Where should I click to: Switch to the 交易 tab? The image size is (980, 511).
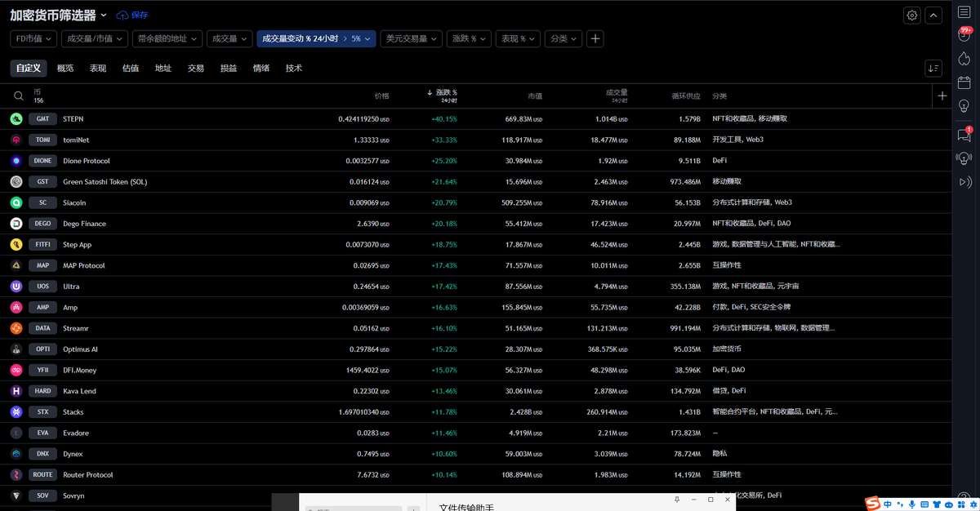pyautogui.click(x=196, y=69)
